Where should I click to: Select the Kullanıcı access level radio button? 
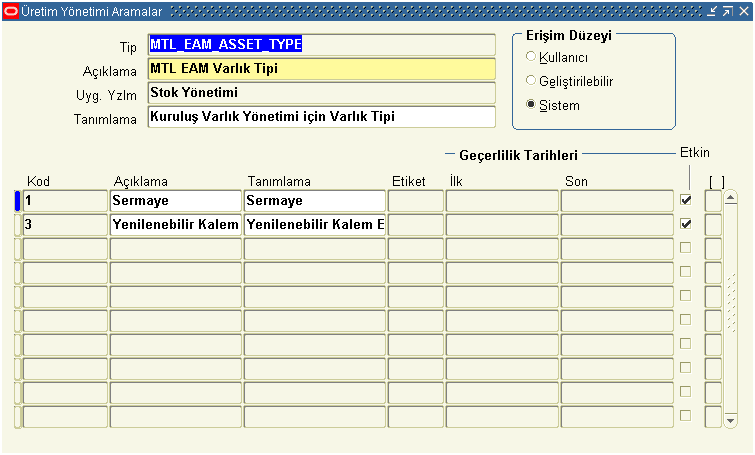coord(531,57)
